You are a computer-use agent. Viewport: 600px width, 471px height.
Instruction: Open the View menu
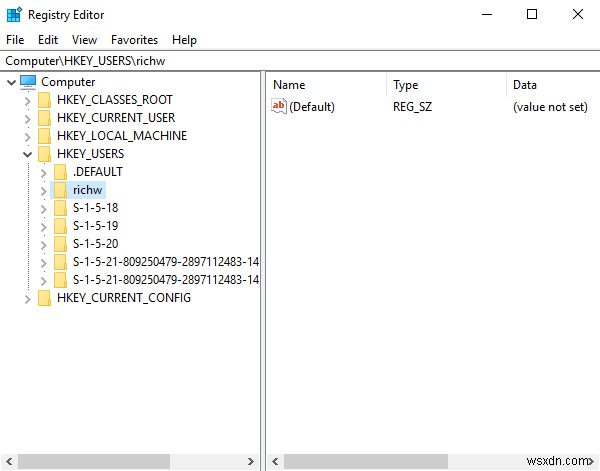(84, 40)
